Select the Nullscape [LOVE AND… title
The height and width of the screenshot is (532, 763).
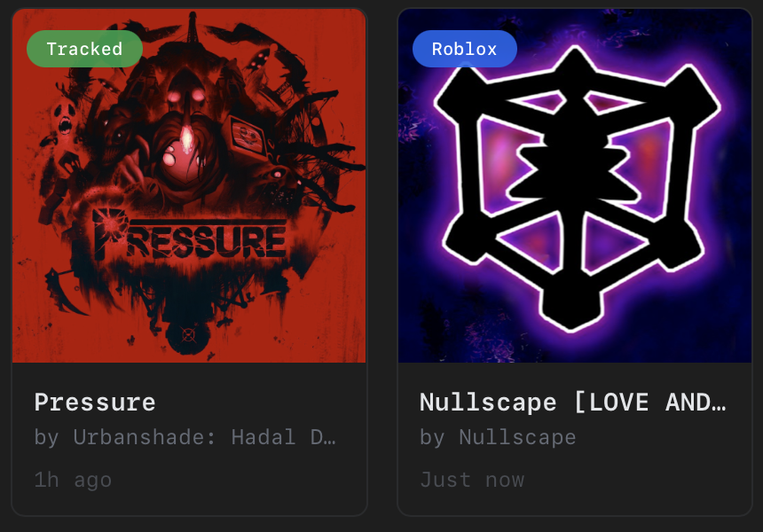tap(573, 403)
